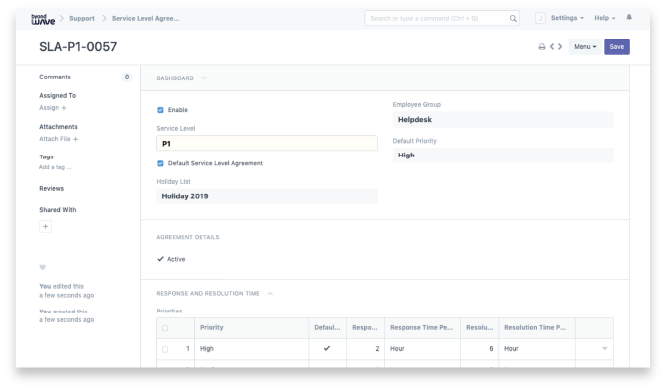Open the row dropdown arrow for the High priority row
Viewport: 666px width, 390px height.
(x=604, y=348)
